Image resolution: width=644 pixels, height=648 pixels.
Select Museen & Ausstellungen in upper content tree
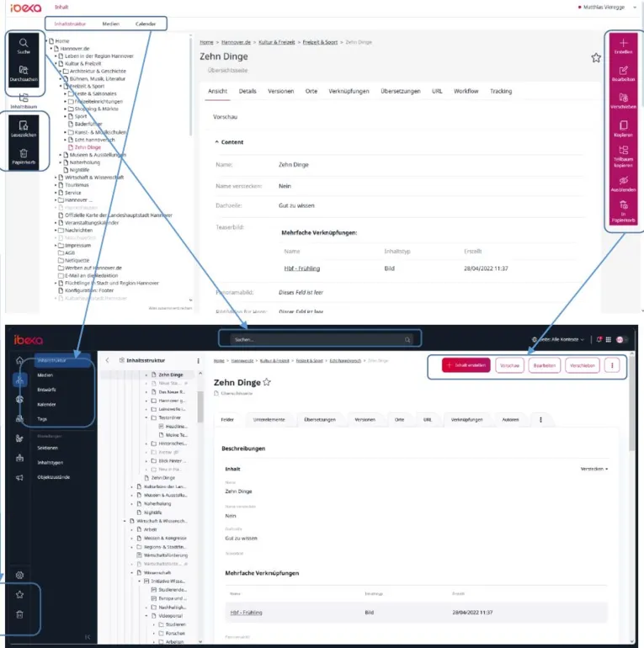[x=98, y=155]
